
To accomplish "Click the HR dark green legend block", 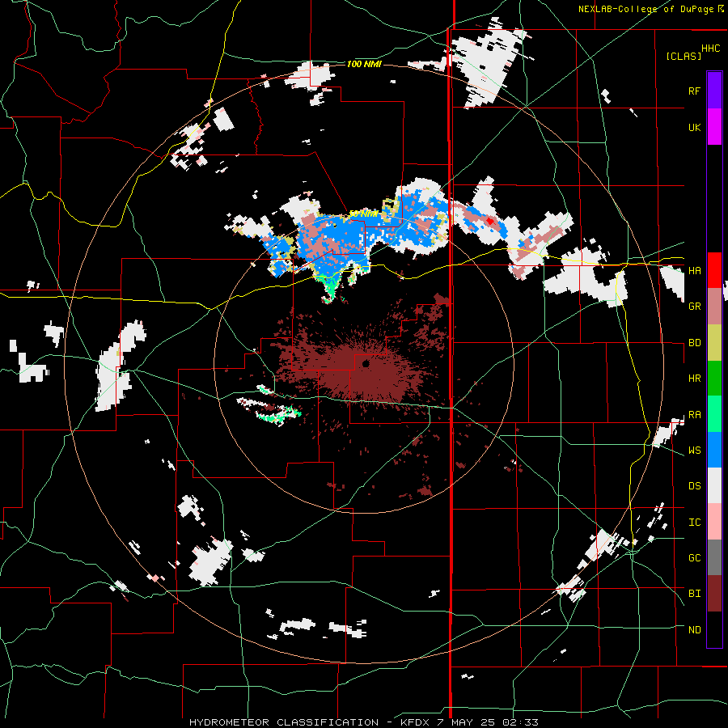I will click(714, 378).
